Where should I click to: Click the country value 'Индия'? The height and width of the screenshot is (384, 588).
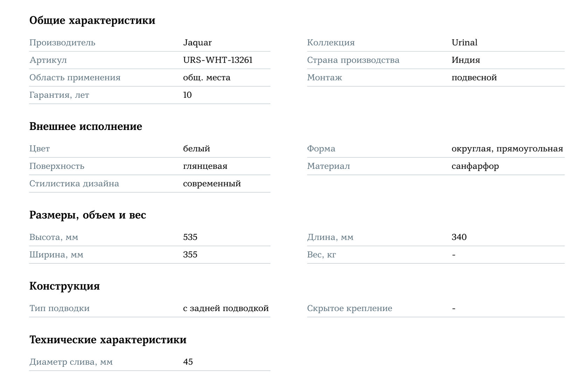coord(465,60)
